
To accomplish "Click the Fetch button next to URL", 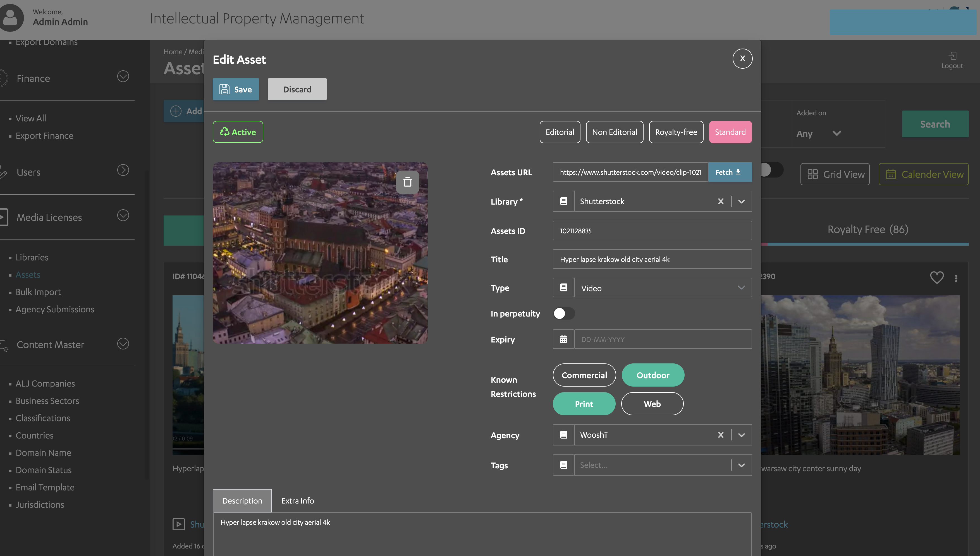I will 729,172.
